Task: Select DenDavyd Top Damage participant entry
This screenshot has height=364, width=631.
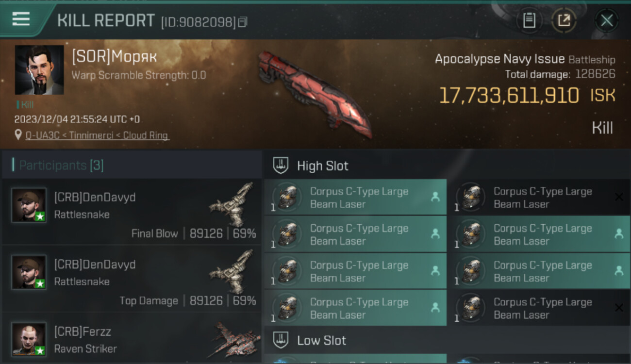Action: 132,279
